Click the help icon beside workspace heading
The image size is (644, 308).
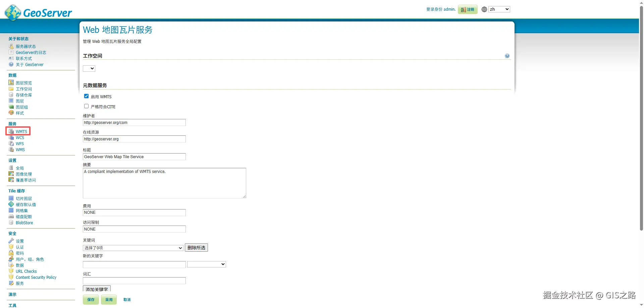coord(507,56)
